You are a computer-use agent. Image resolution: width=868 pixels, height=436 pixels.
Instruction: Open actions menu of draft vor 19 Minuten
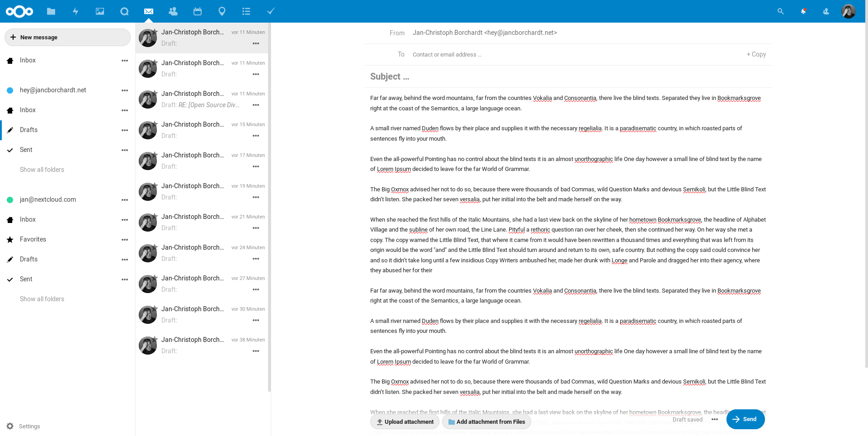[256, 197]
